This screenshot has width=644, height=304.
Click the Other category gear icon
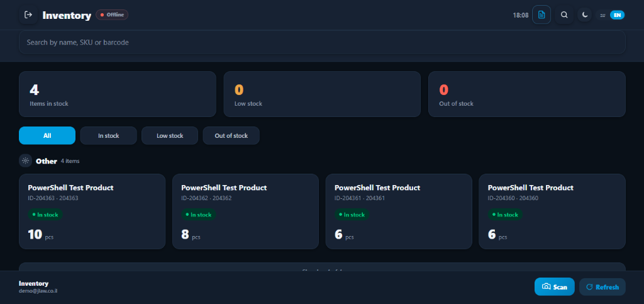pyautogui.click(x=25, y=160)
